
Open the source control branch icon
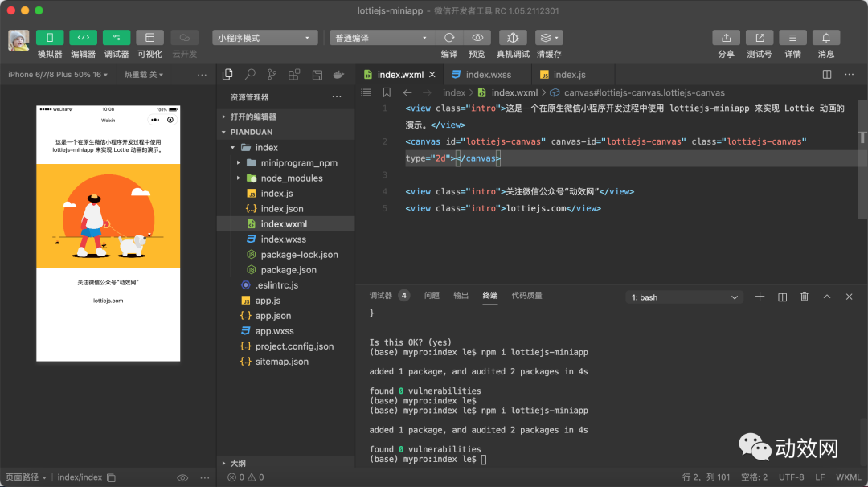click(272, 74)
